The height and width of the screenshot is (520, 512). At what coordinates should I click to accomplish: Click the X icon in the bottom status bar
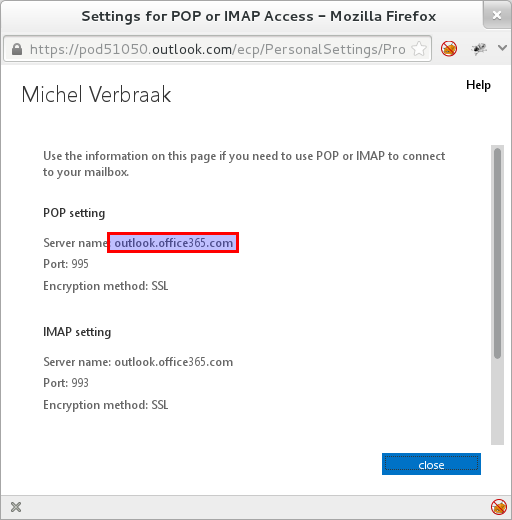click(16, 507)
